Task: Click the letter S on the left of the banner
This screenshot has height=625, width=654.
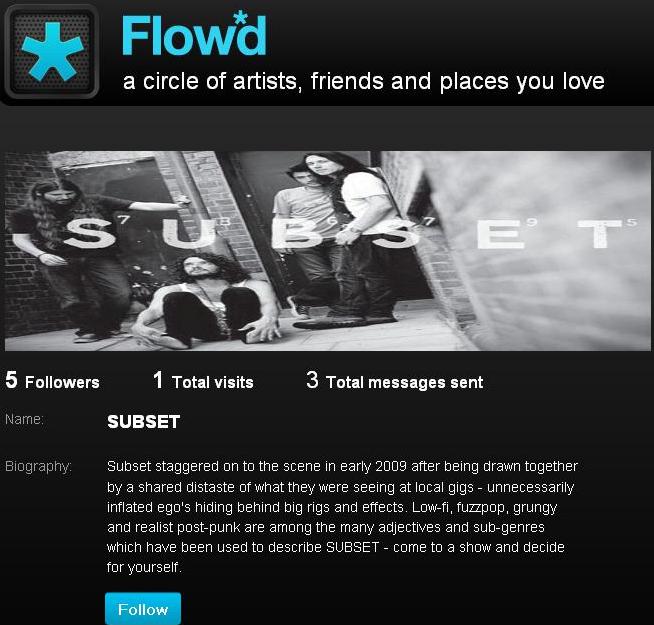Action: tap(89, 233)
